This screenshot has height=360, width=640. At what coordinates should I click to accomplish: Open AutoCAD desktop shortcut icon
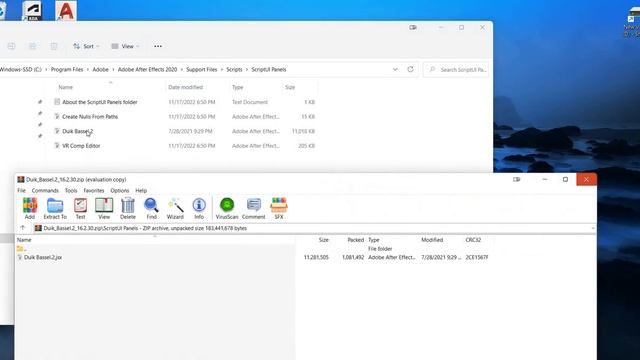[66, 11]
